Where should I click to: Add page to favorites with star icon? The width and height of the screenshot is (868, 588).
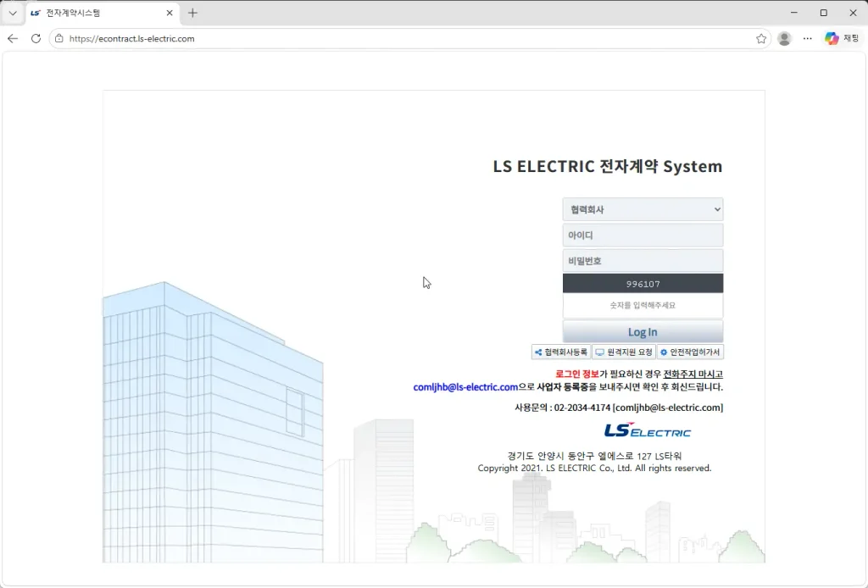pos(761,39)
